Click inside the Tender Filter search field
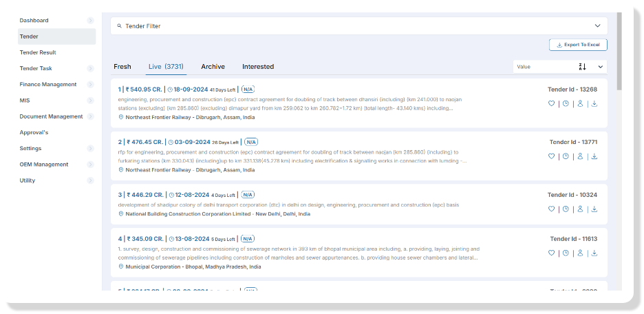Screen dimensions: 644x314 (344, 26)
